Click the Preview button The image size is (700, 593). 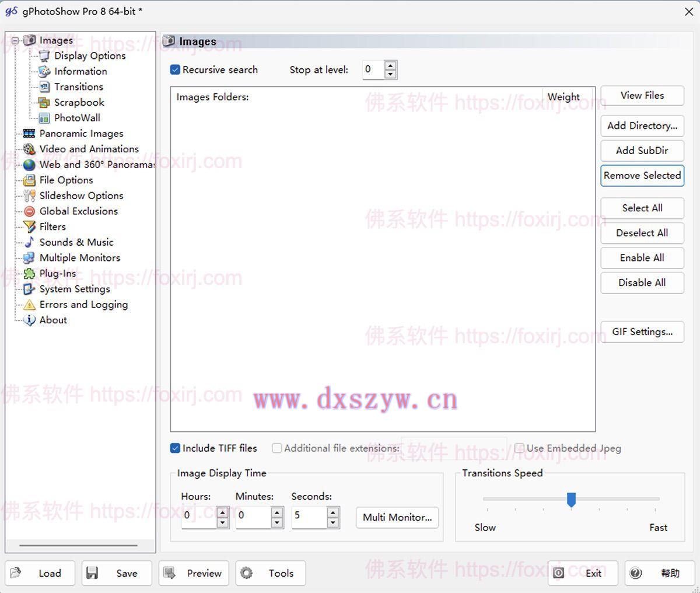[x=194, y=573]
